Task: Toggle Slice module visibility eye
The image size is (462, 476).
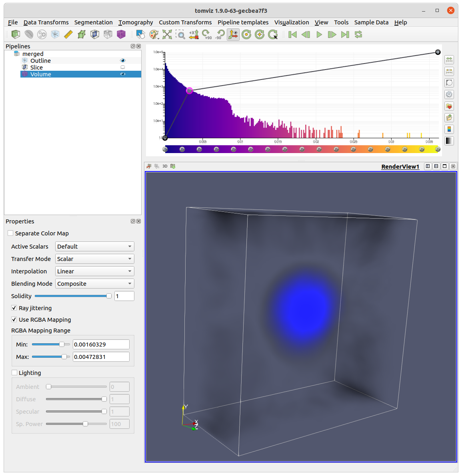Action: [123, 68]
